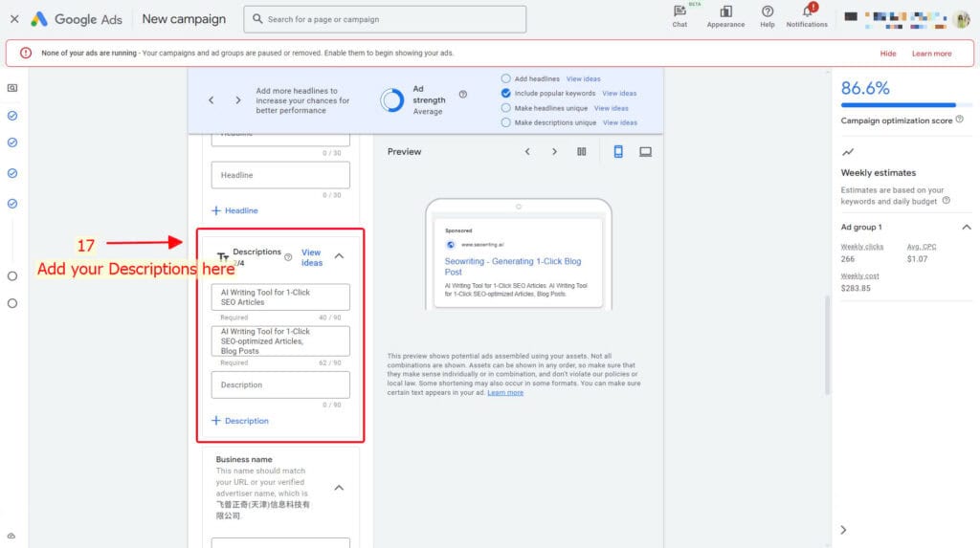Open Descriptions help tooltip icon
This screenshot has width=980, height=548.
click(x=288, y=257)
